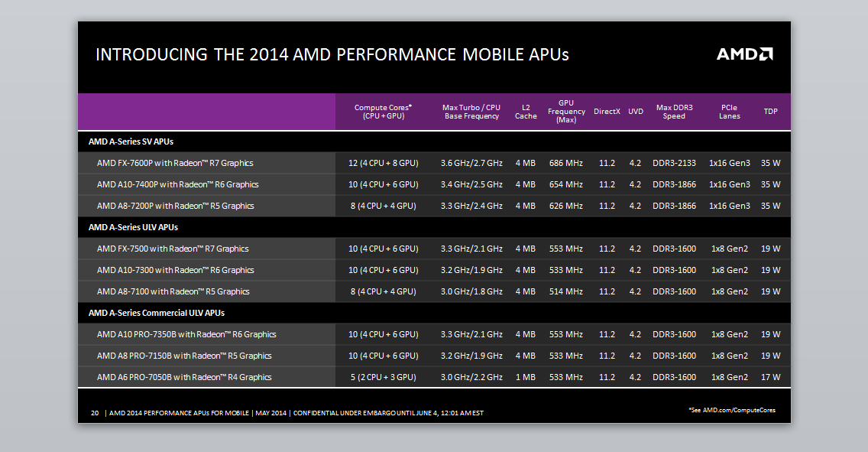868x452 pixels.
Task: Click the 'AMD A-Series ULV APUs' section heading
Action: (134, 227)
